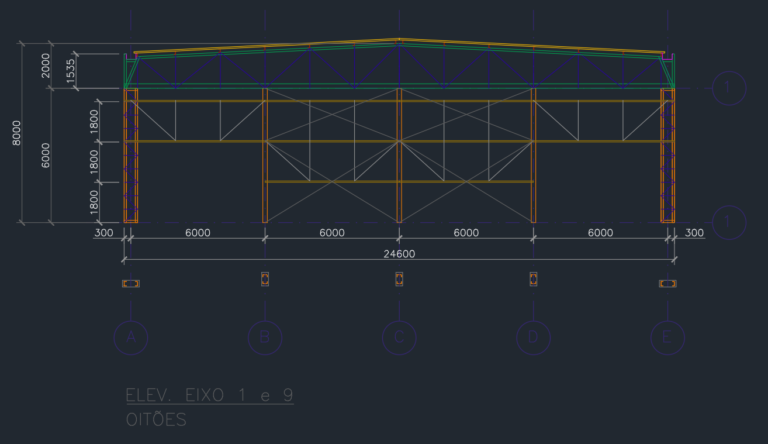The height and width of the screenshot is (444, 768).
Task: Click the leftmost 300 dimension text
Action: click(103, 233)
